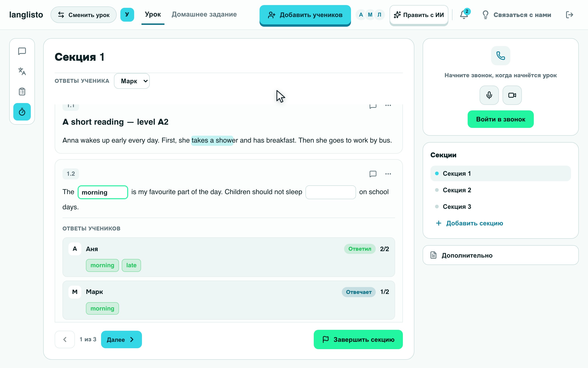Image resolution: width=588 pixels, height=368 pixels.
Task: Click student avatar Л in header
Action: (379, 14)
